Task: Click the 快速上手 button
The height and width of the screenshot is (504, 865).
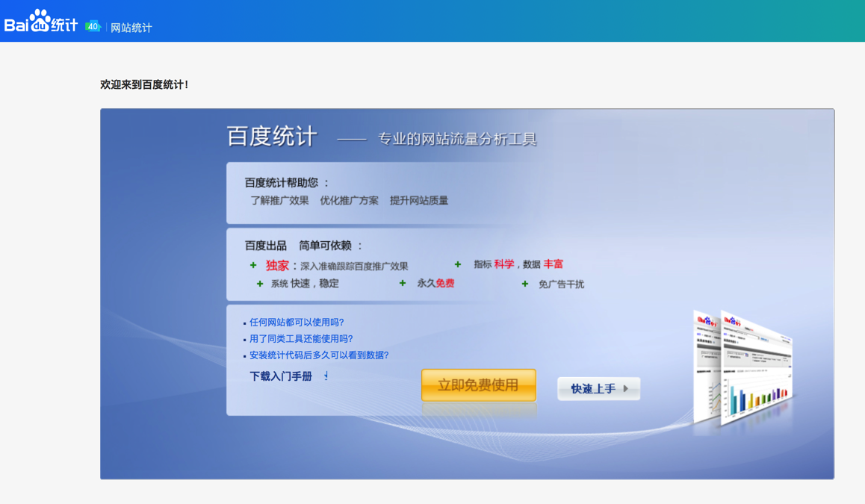Action: pyautogui.click(x=598, y=389)
